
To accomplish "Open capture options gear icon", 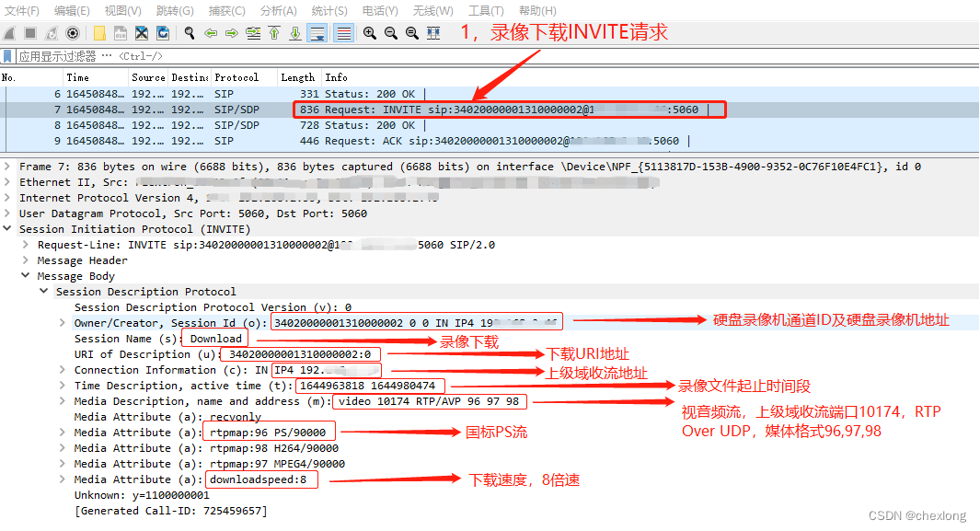I will click(x=73, y=33).
